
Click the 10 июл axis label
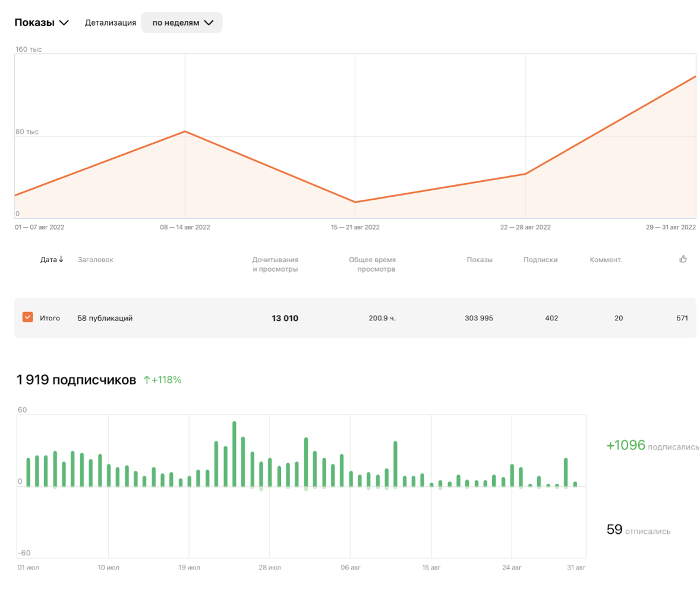coord(109,567)
